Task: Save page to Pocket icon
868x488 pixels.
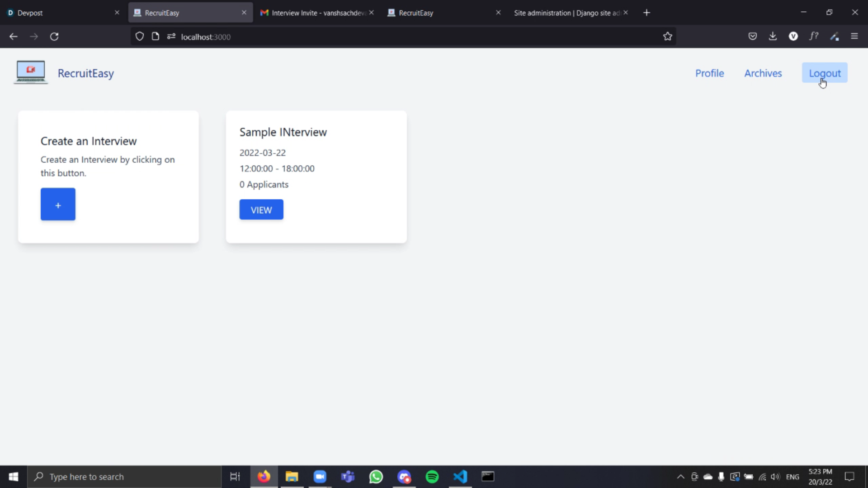Action: click(x=752, y=37)
